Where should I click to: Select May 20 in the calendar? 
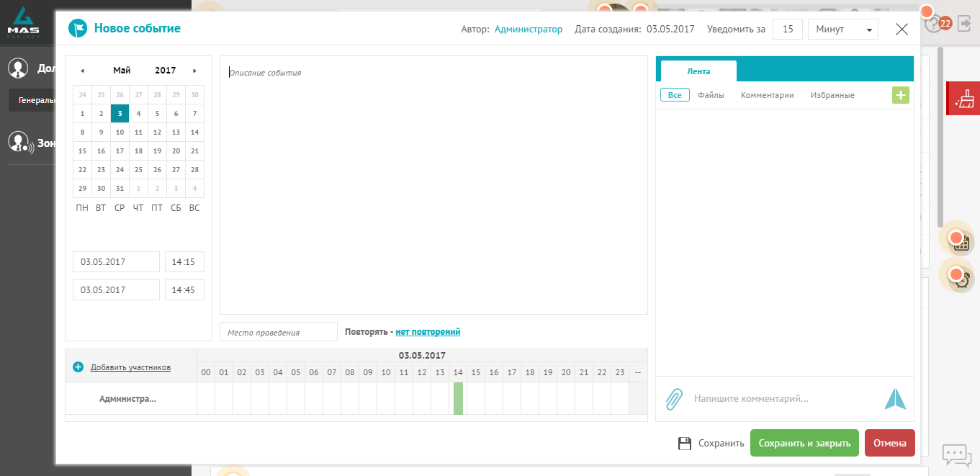[x=176, y=151]
